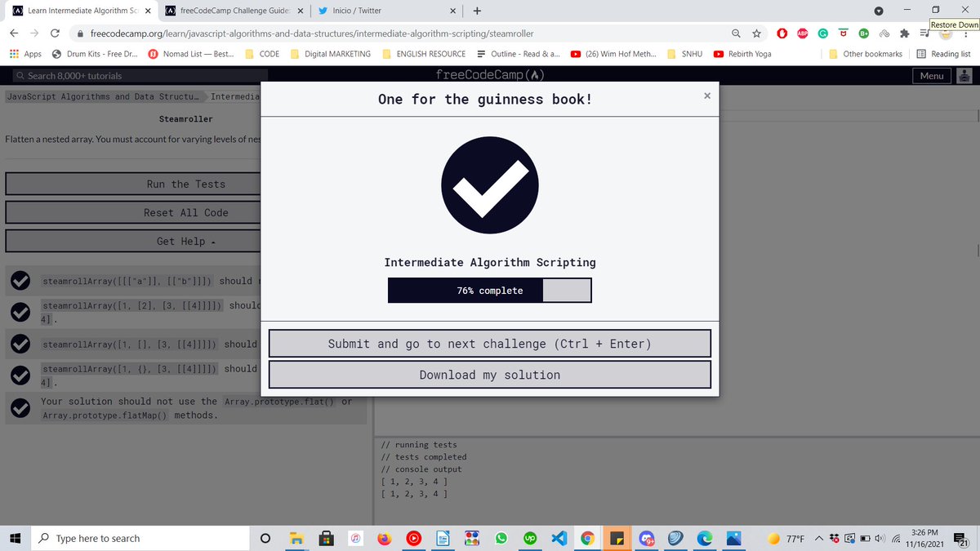
Task: Open the Windows Start menu
Action: pos(14,538)
